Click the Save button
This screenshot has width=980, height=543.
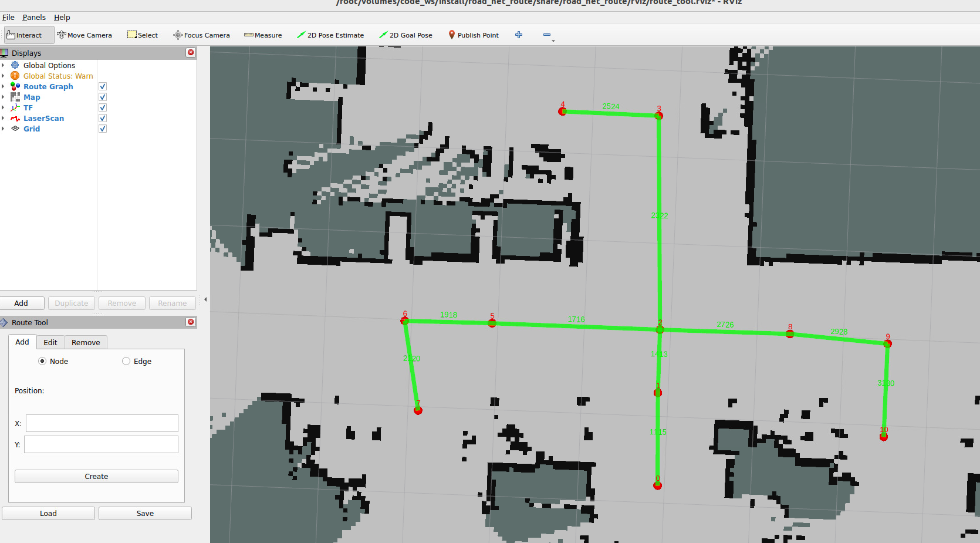(145, 514)
